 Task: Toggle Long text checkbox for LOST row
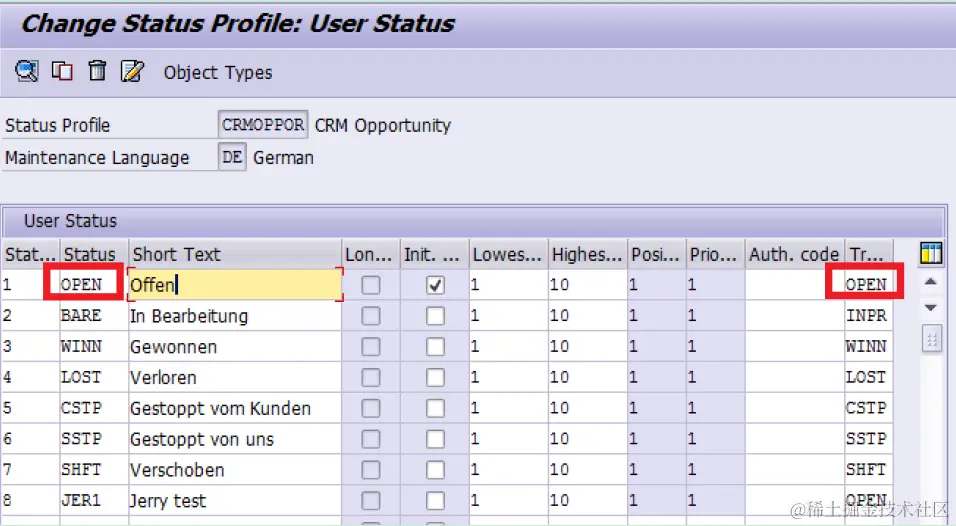click(371, 377)
